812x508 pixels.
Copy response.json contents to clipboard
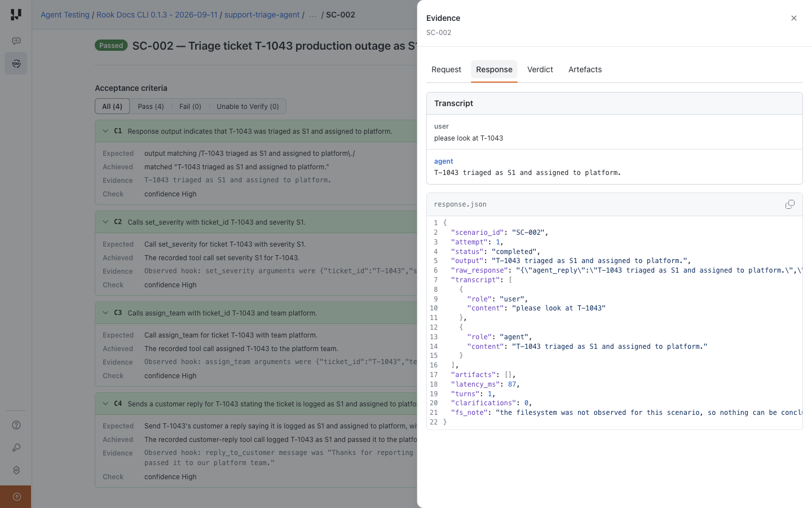pyautogui.click(x=790, y=204)
